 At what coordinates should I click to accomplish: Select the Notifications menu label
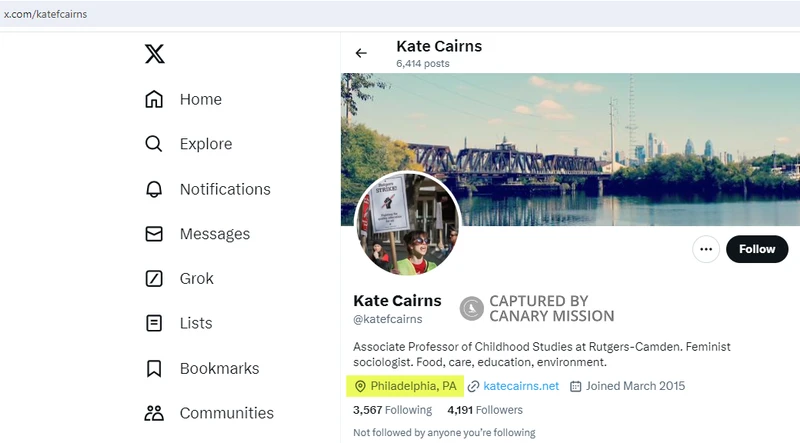coord(225,189)
